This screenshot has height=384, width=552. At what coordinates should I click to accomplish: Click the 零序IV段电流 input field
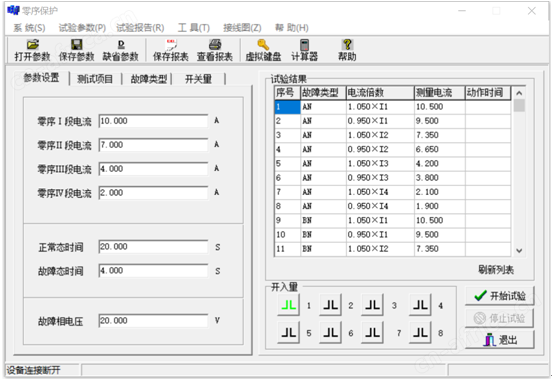(153, 193)
